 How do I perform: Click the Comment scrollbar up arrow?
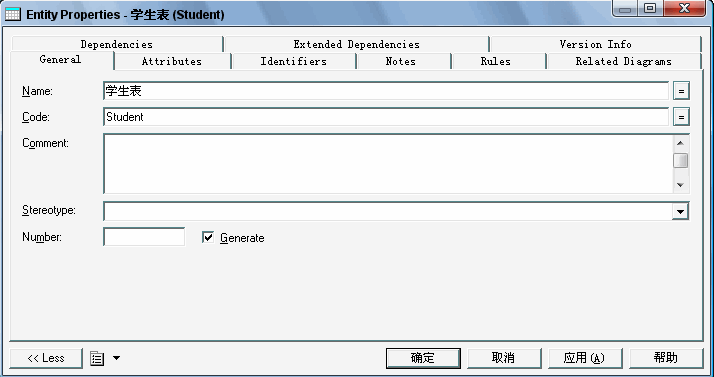click(680, 143)
